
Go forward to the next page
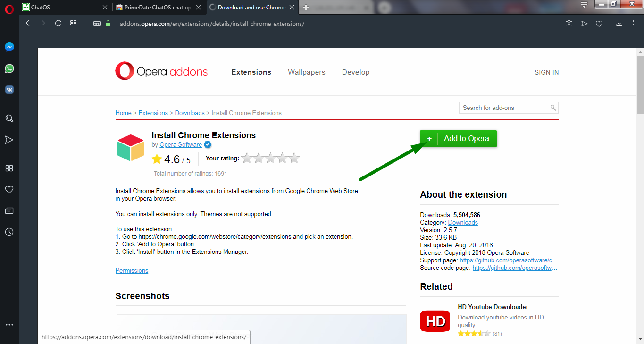[43, 23]
